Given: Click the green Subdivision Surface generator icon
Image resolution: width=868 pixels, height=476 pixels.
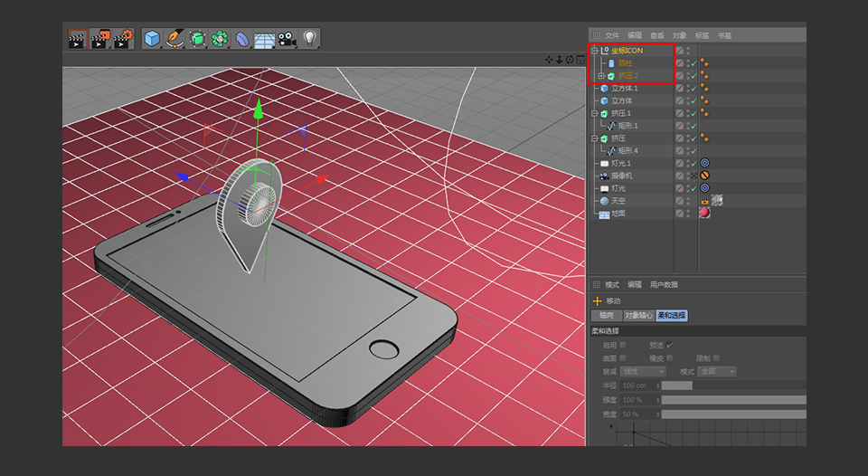Looking at the screenshot, I should pos(197,39).
